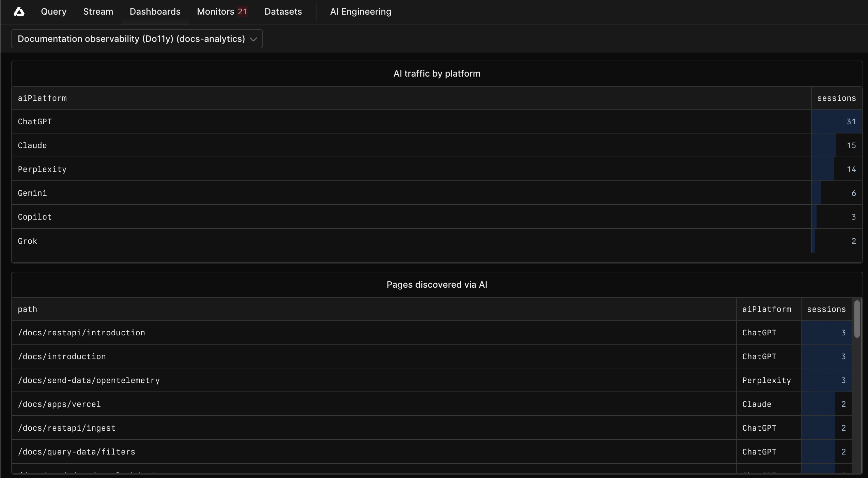Select the Perplexity platform row
Viewport: 868px width, 478px height.
tap(437, 169)
